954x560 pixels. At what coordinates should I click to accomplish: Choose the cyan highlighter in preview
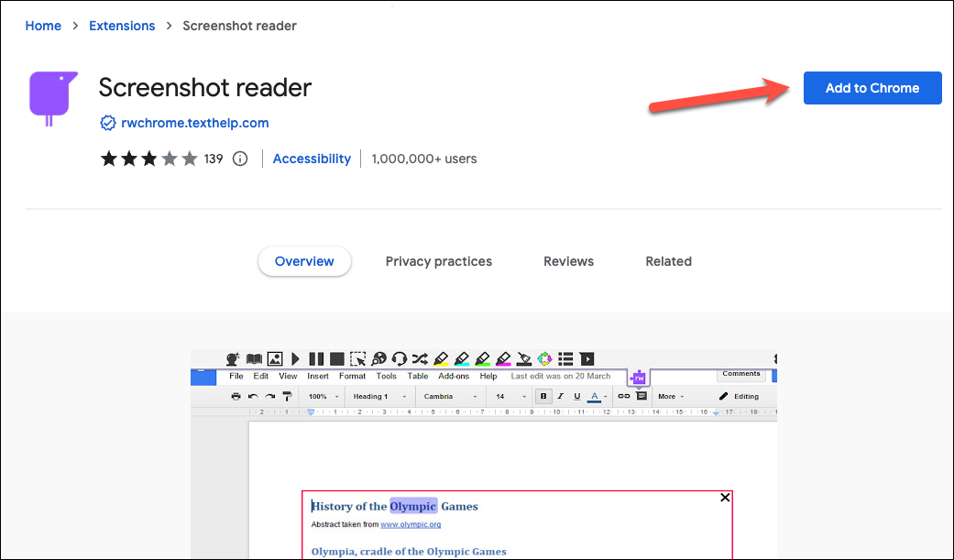(462, 358)
